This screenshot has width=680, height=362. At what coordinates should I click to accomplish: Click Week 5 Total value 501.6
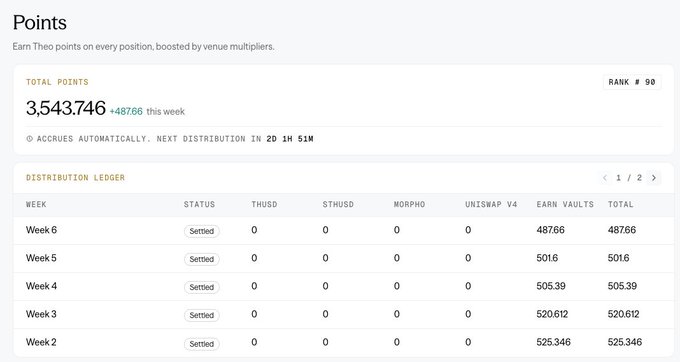point(618,258)
